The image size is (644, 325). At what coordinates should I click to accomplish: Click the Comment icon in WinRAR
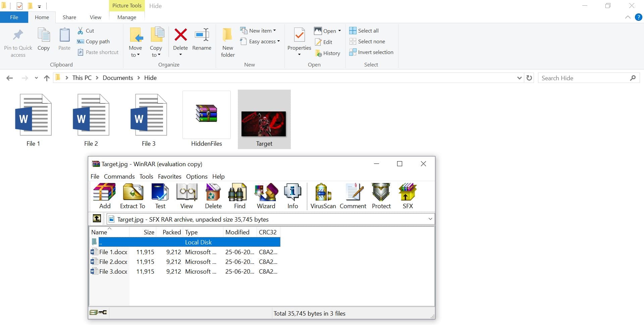(353, 196)
